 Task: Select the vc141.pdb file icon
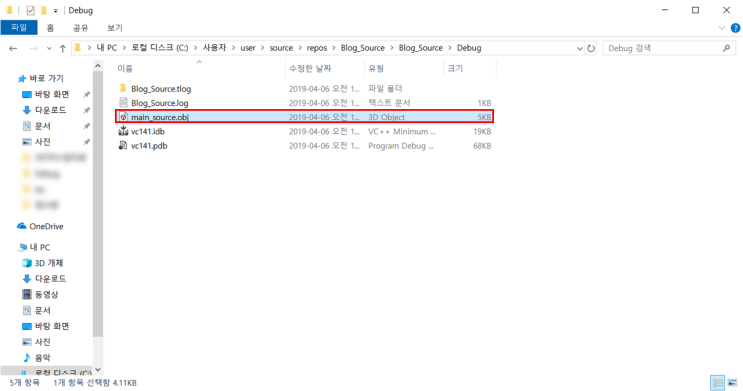[123, 145]
